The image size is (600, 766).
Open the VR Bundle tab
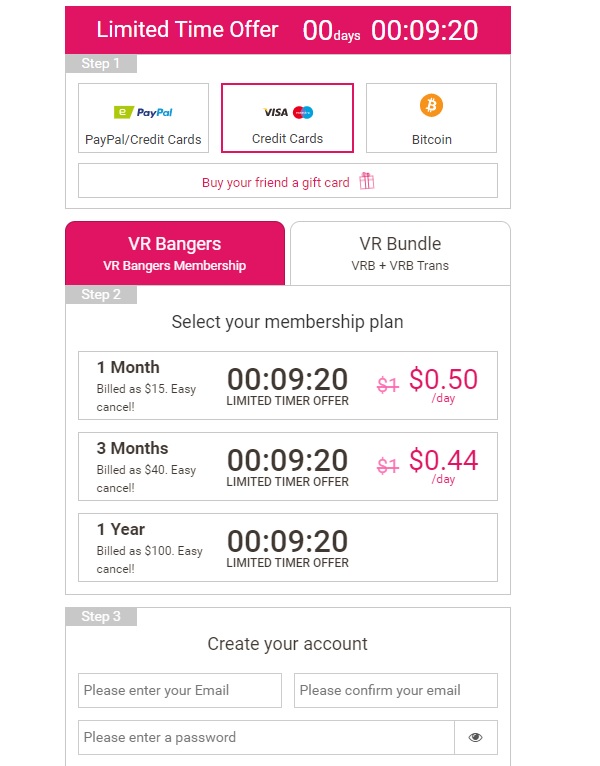point(400,253)
